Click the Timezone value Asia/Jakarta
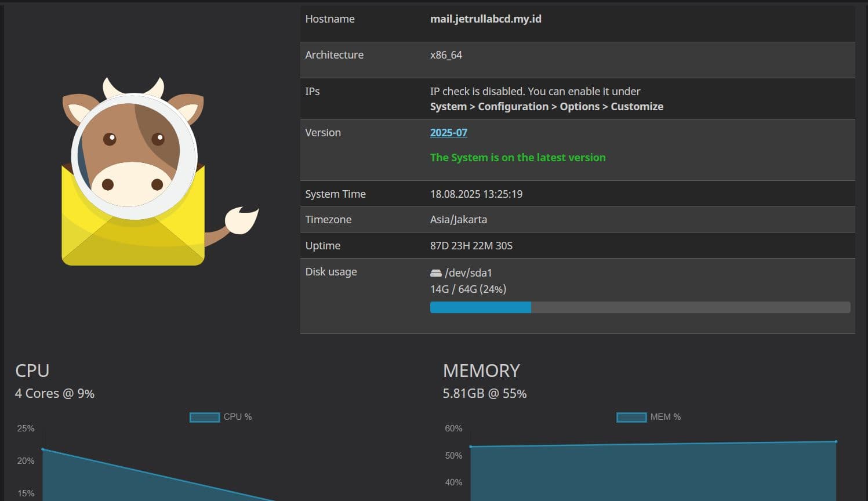The height and width of the screenshot is (501, 868). point(458,219)
